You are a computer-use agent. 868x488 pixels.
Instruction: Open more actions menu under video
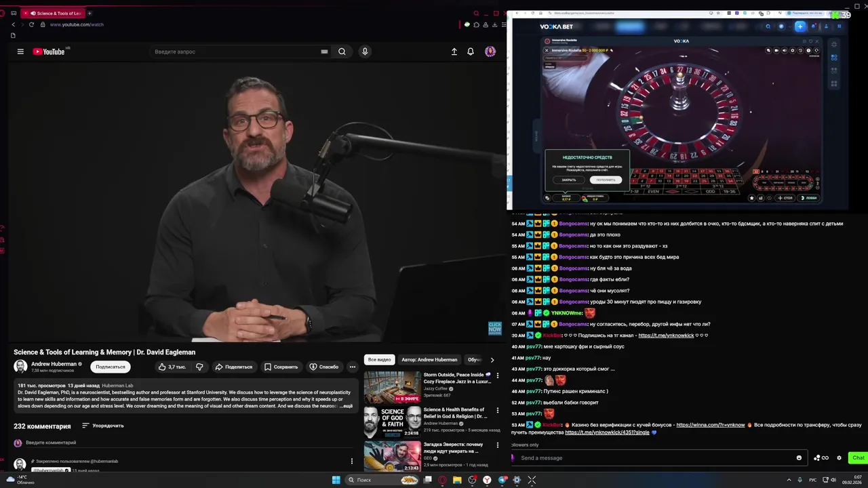(x=352, y=367)
